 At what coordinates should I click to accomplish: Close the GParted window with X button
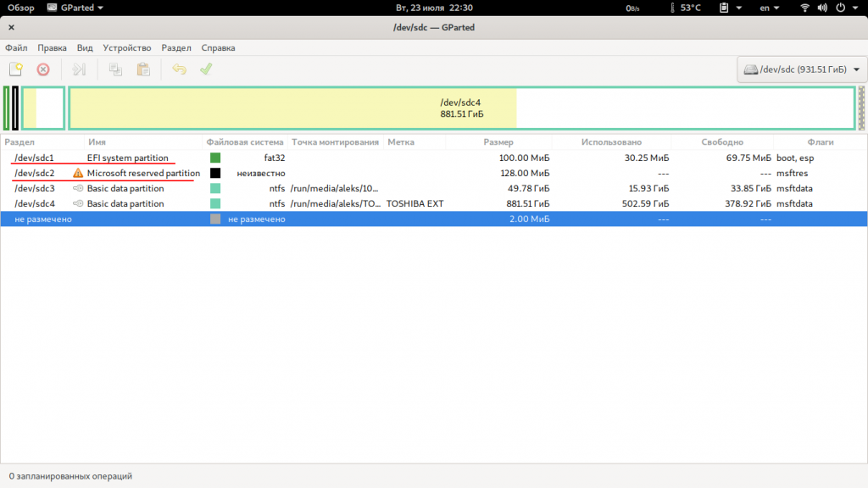[x=11, y=27]
